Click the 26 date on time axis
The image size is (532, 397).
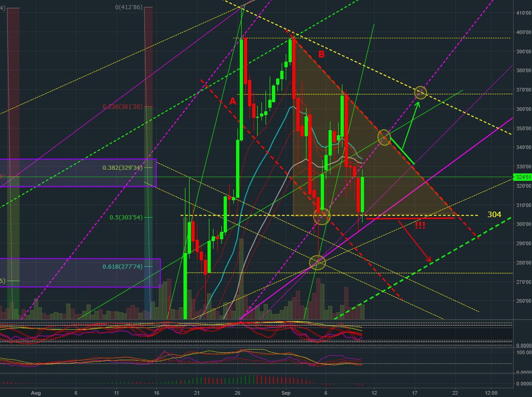point(237,393)
